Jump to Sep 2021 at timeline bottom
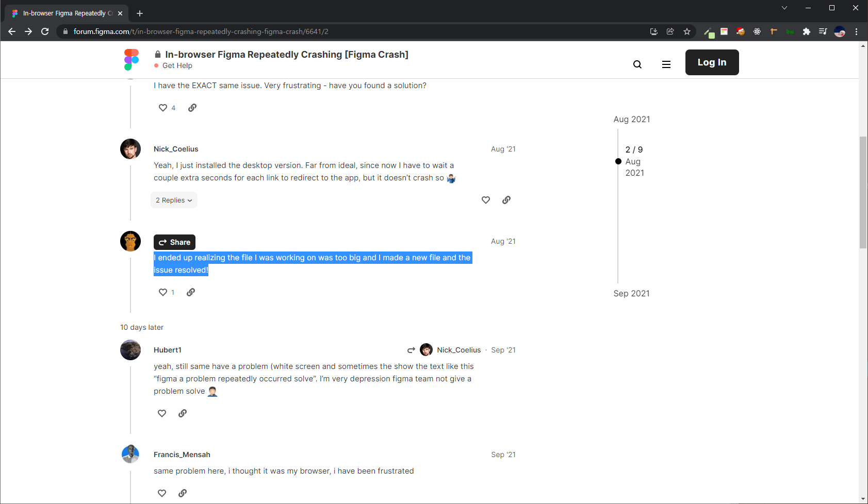The height and width of the screenshot is (504, 868). [x=632, y=293]
